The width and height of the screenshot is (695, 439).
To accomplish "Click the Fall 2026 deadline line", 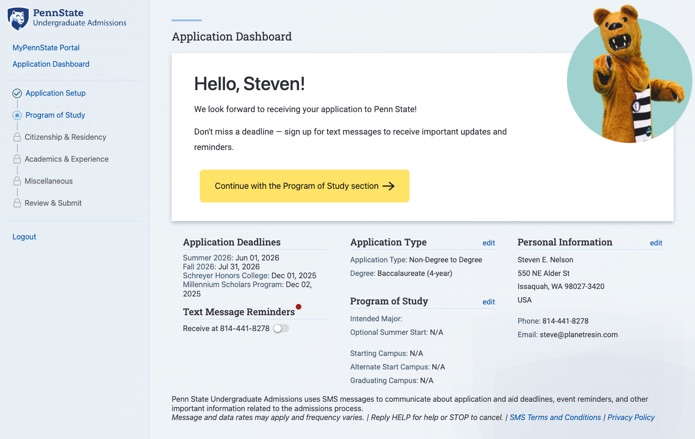I will (x=221, y=267).
